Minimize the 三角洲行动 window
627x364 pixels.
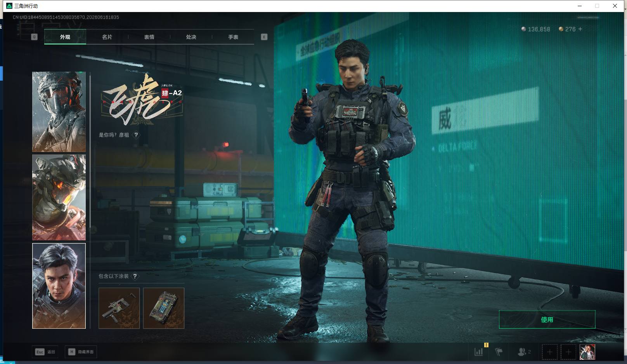coord(580,6)
